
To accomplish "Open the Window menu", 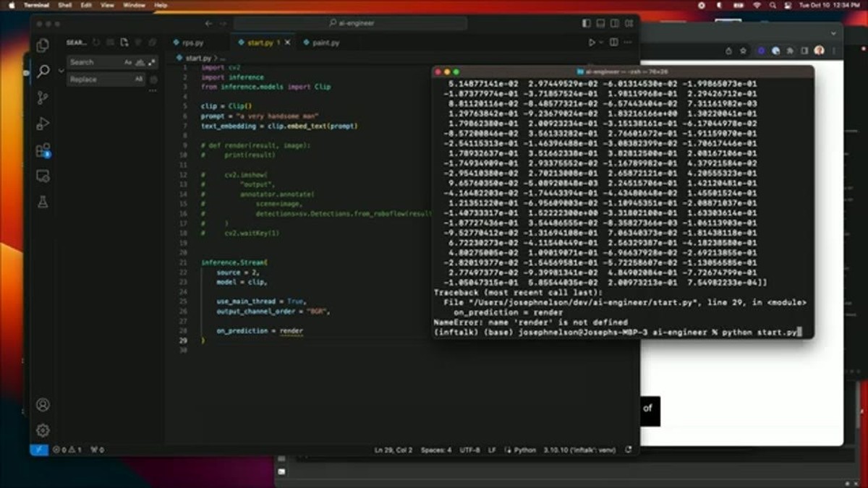I will pyautogui.click(x=134, y=5).
